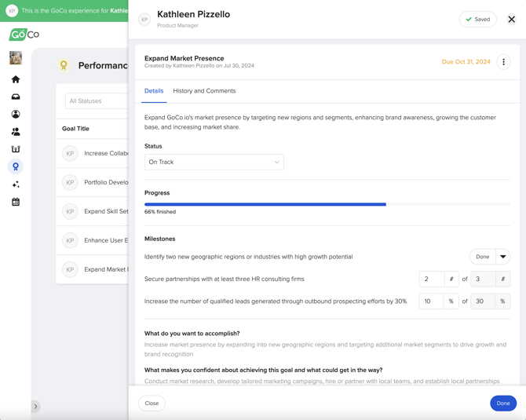Mark first milestone with Done button
The image size is (526, 420).
[482, 257]
